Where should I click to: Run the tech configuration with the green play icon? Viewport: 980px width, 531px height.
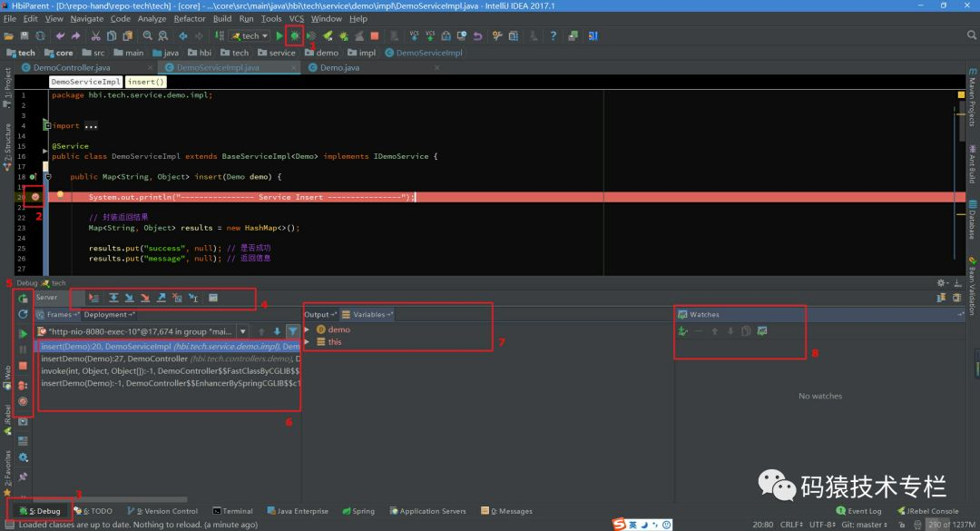coord(279,36)
